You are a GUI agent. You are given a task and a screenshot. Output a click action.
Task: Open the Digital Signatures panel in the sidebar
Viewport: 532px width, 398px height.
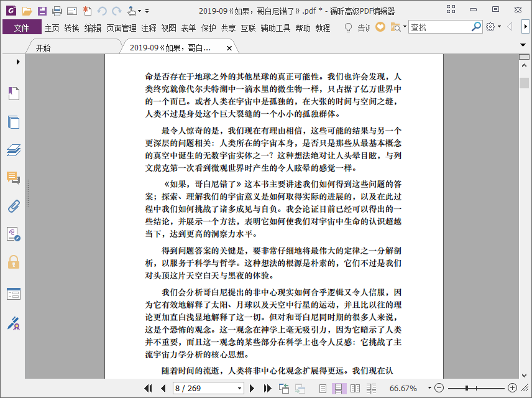(14, 234)
